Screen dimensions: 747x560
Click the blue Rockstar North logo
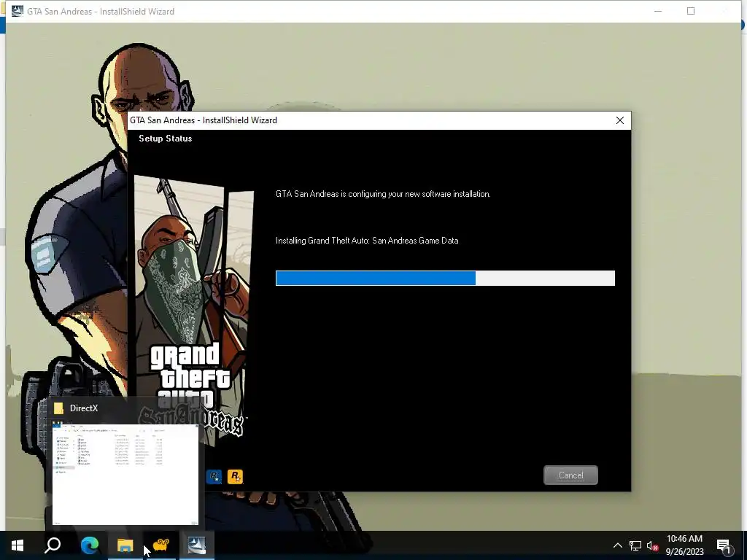click(x=214, y=476)
